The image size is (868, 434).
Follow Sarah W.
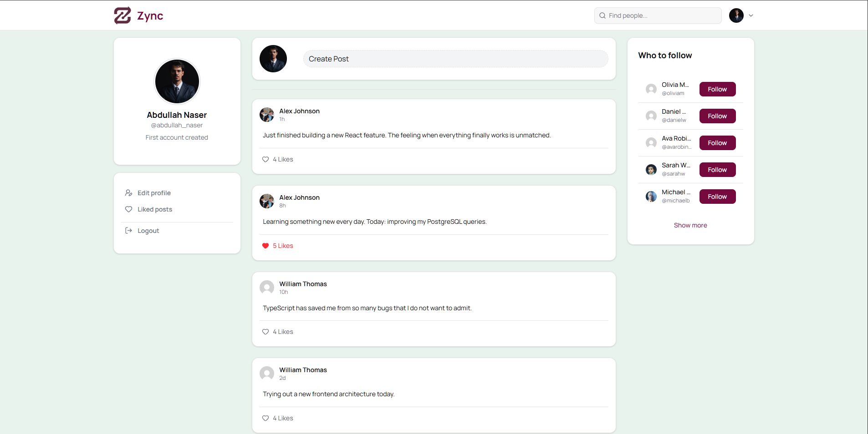tap(718, 170)
